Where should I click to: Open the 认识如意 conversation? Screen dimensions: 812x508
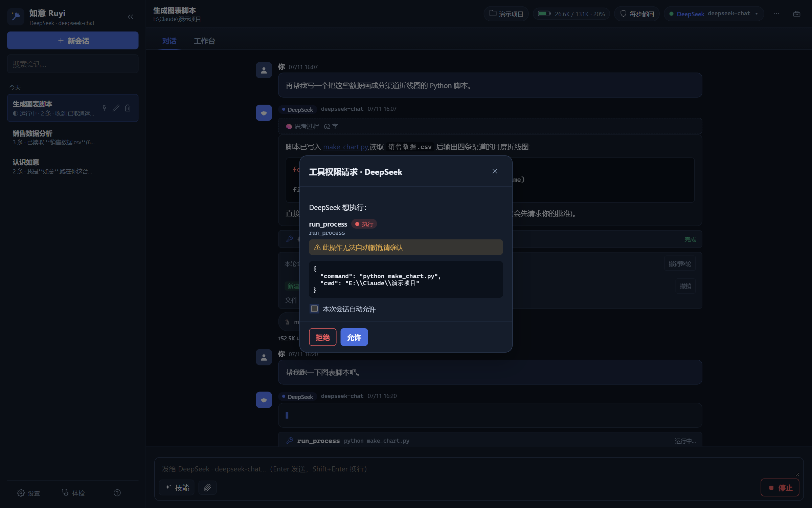point(73,166)
